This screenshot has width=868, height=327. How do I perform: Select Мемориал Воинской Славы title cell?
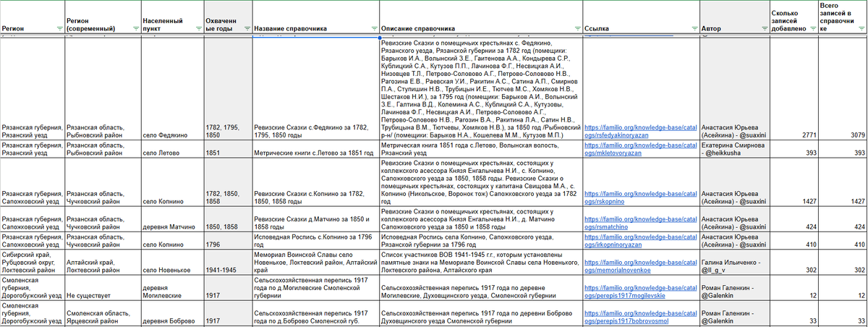pyautogui.click(x=315, y=262)
